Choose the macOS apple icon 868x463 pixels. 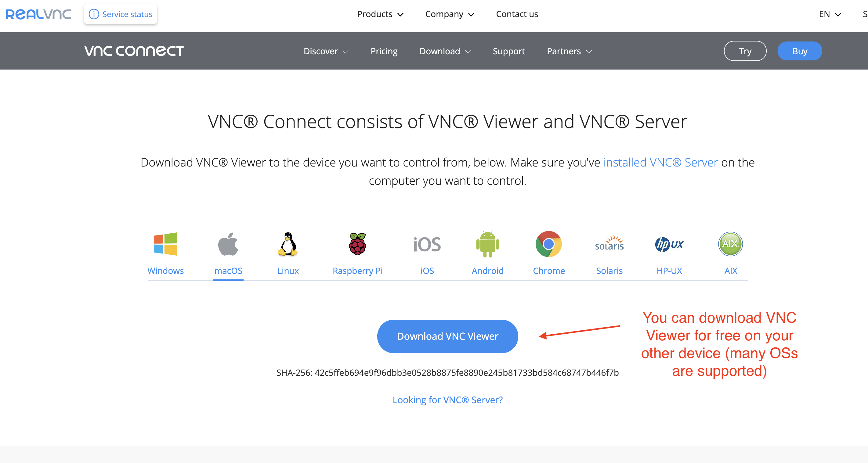click(x=228, y=244)
